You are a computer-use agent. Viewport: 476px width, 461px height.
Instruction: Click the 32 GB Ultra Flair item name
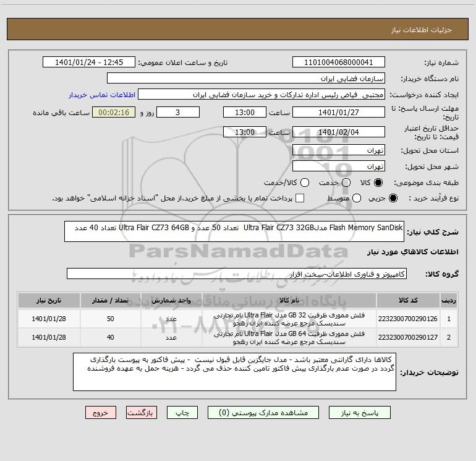pos(289,319)
